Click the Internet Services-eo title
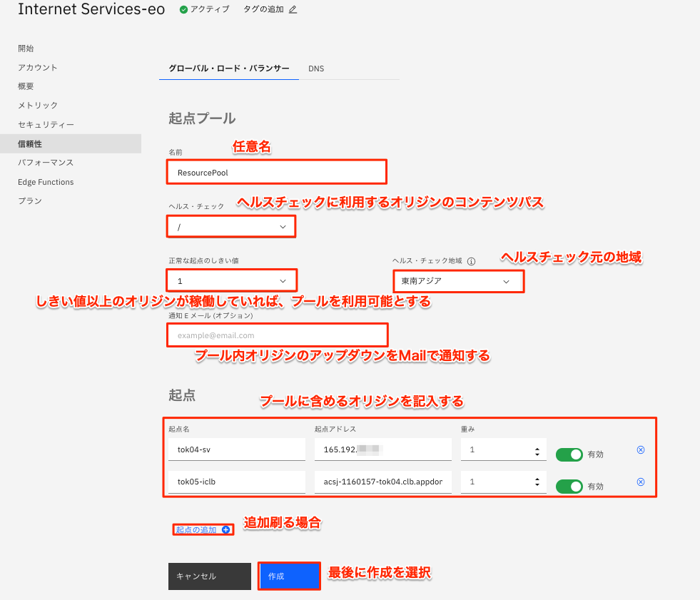700x600 pixels. 91,9
